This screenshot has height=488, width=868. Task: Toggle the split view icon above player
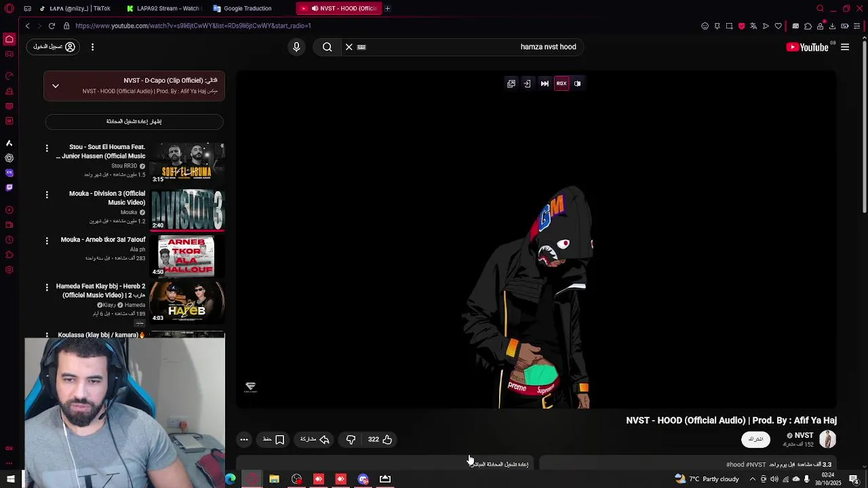pyautogui.click(x=578, y=83)
